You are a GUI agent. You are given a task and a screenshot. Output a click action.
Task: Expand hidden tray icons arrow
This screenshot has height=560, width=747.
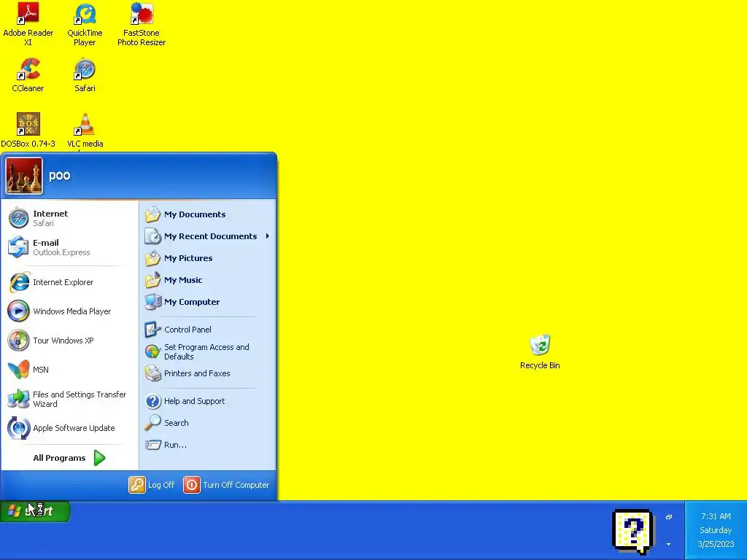[669, 544]
